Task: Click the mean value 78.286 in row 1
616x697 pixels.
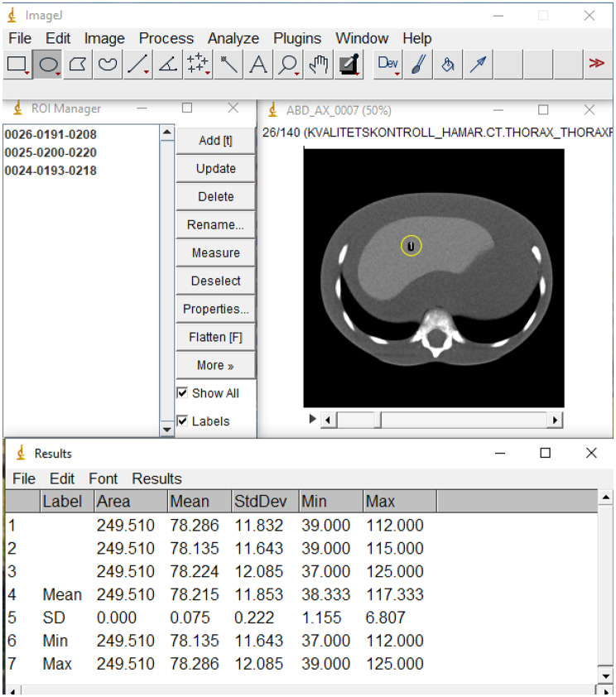Action: click(195, 526)
